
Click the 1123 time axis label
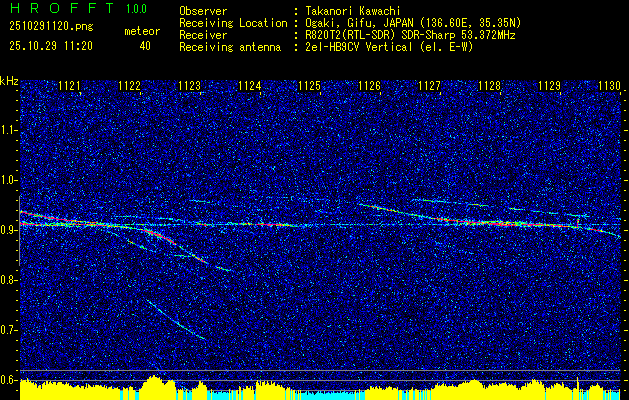[x=189, y=86]
